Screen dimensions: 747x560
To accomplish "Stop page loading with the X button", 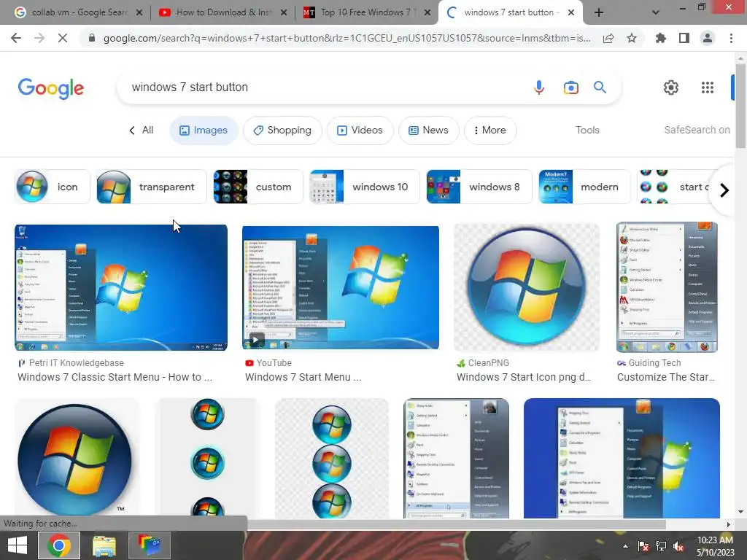I will [63, 38].
